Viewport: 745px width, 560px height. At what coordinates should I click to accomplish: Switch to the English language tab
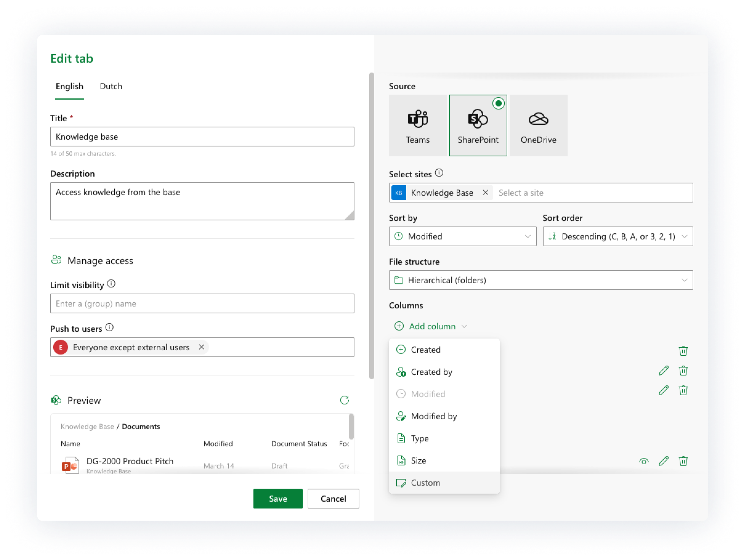pyautogui.click(x=69, y=86)
